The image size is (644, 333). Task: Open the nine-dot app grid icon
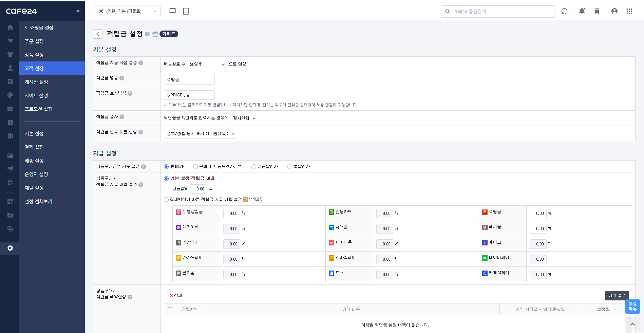(629, 11)
